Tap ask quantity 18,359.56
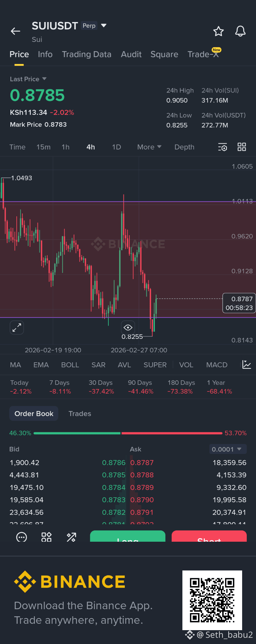The height and width of the screenshot is (644, 256). click(229, 463)
